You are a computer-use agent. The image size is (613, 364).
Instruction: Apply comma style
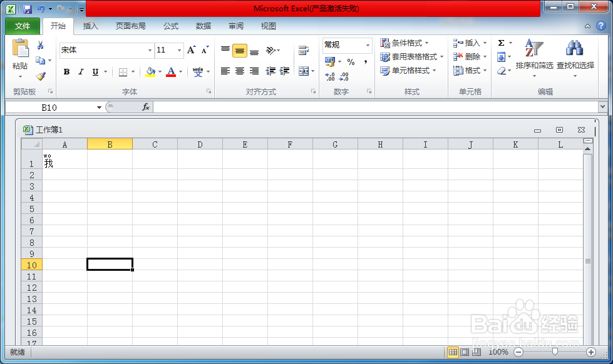pos(365,62)
